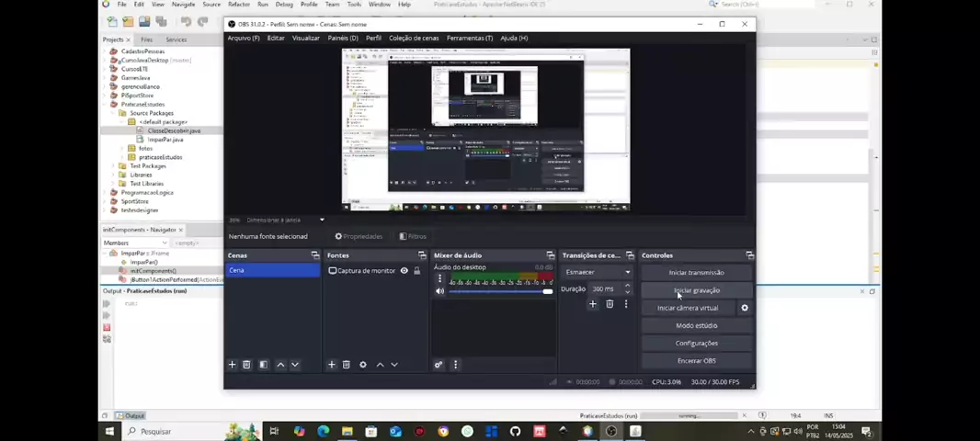Viewport: 980px width, 441px height.
Task: Mute the Áudio do desktop speaker icon
Action: 439,291
